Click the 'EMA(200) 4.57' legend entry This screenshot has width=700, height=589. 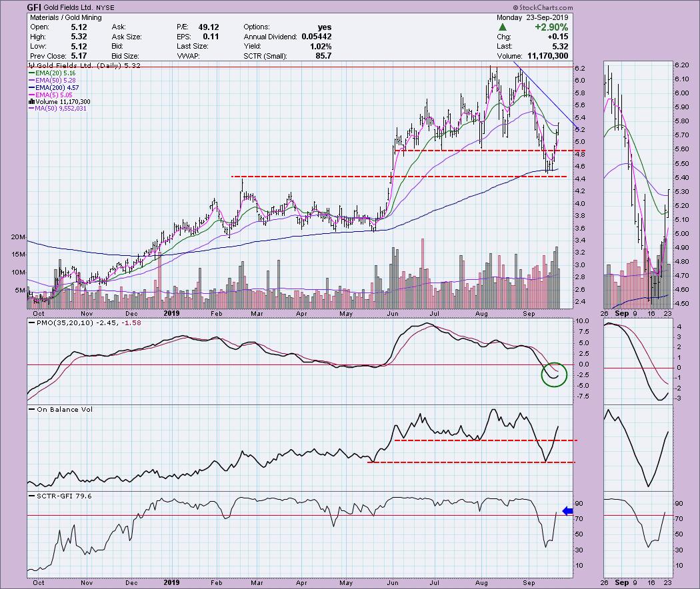pos(57,88)
